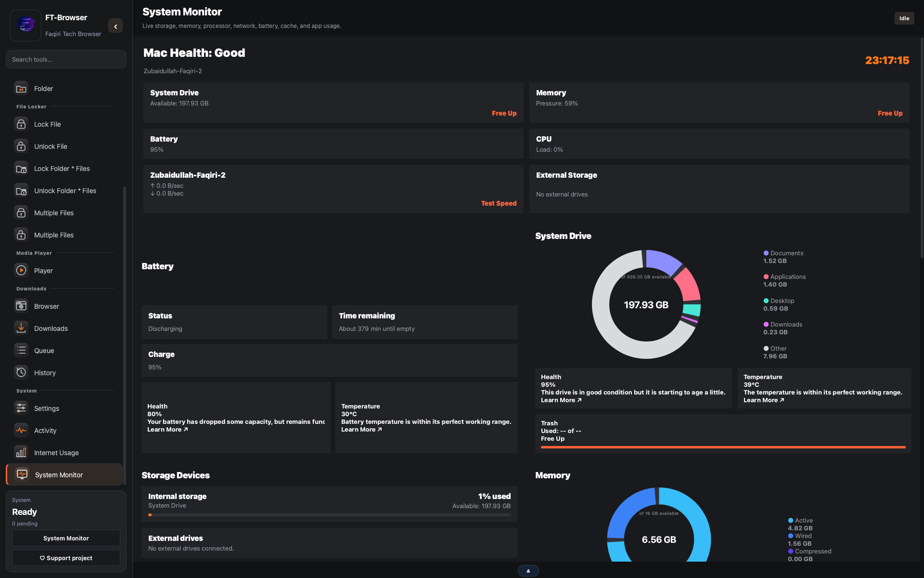Click the Wired memory legend dot
This screenshot has height=578, width=924.
pos(791,536)
